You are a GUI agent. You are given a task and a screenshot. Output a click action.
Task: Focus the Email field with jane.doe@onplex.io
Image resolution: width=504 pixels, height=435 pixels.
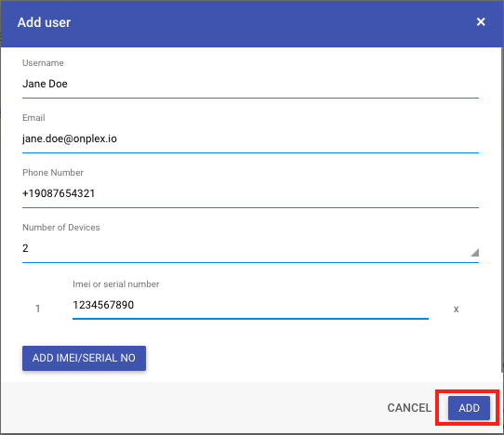point(250,138)
